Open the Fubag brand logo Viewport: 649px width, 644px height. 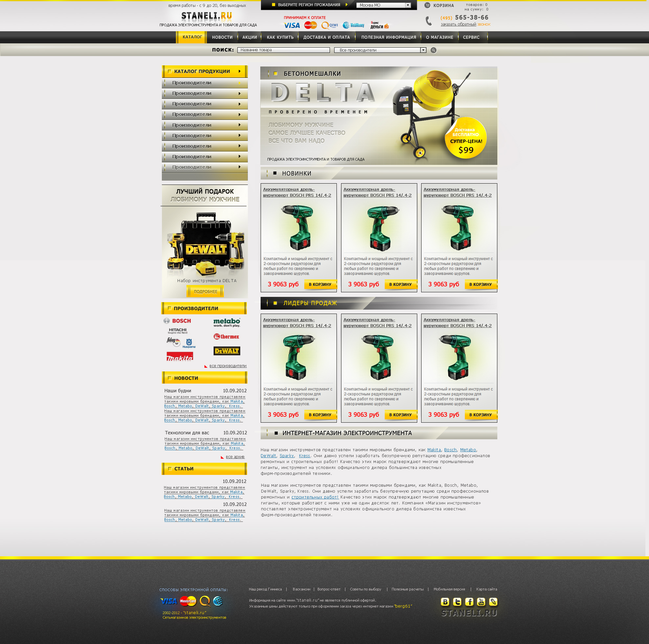coord(173,342)
